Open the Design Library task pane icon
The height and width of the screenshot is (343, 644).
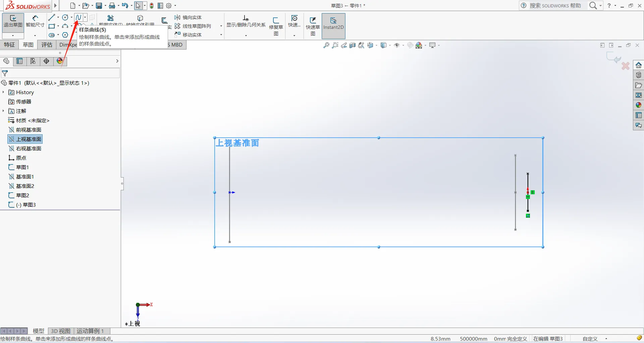(x=639, y=75)
